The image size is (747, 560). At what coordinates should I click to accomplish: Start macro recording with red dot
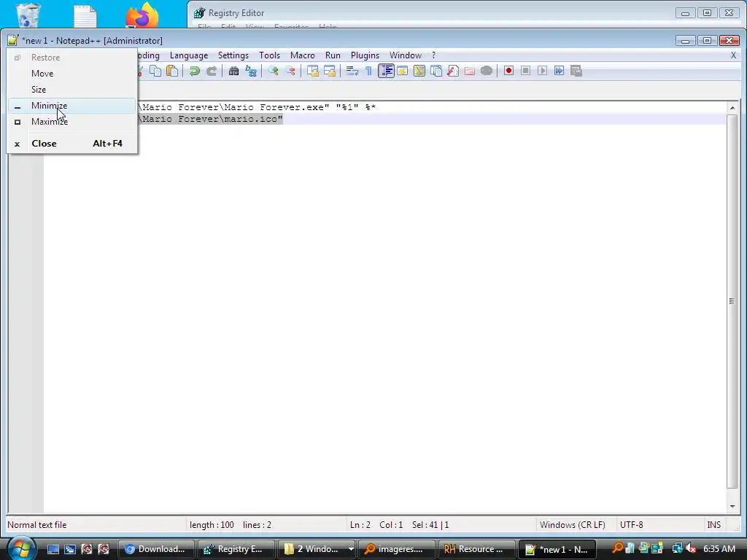tap(508, 71)
